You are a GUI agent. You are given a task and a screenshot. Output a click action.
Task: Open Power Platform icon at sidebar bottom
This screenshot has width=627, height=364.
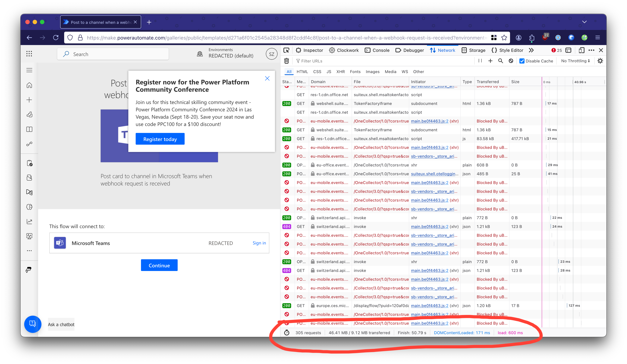click(x=29, y=270)
